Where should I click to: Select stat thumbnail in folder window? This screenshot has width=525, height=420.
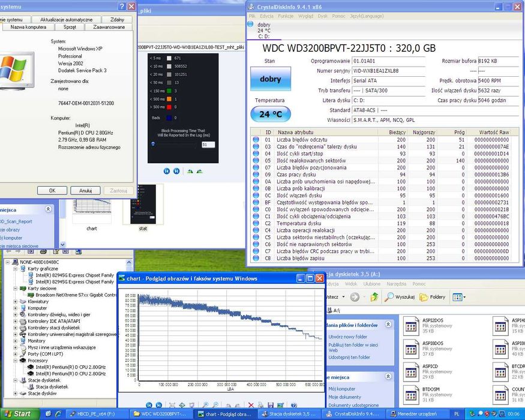pos(143,208)
